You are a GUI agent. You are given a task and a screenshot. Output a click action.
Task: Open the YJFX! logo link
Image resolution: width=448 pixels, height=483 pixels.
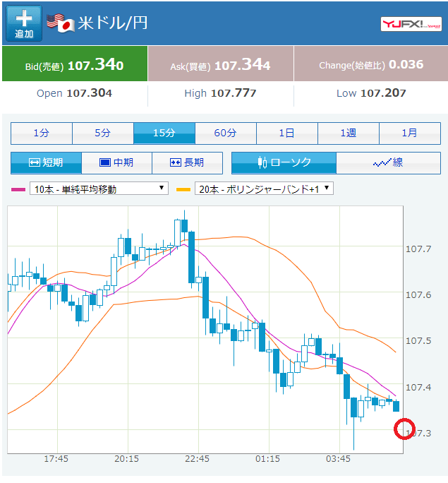coord(411,23)
